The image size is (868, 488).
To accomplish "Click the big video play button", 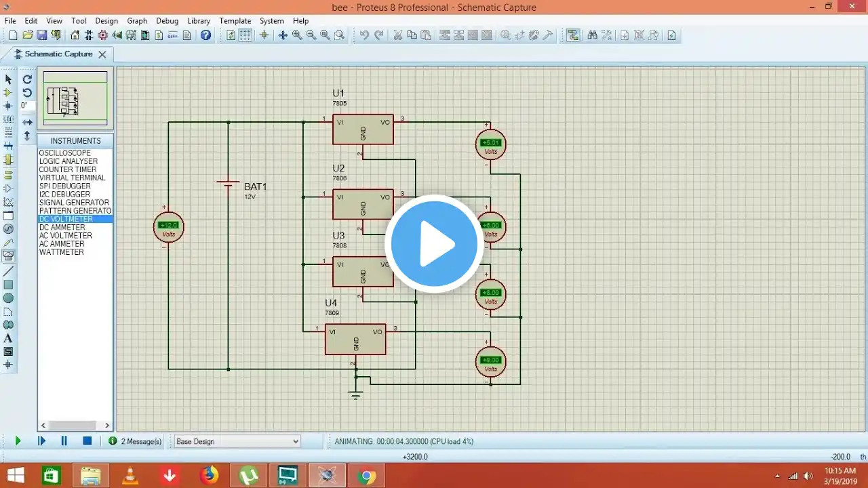I will [434, 244].
